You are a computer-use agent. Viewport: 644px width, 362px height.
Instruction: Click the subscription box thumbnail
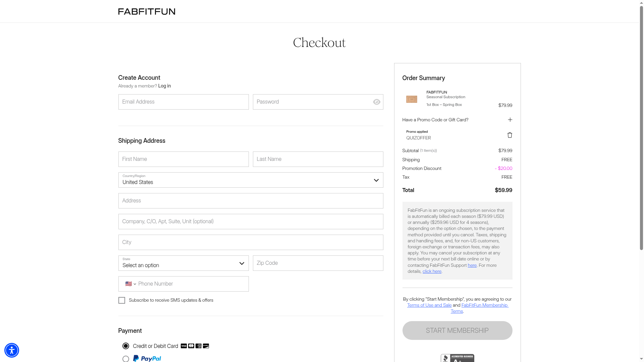coord(412,99)
